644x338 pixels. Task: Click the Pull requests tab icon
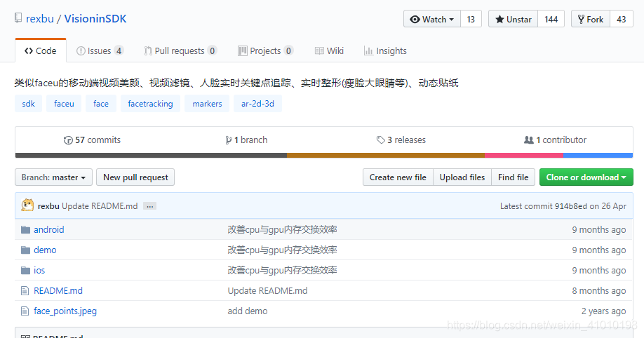[x=148, y=51]
